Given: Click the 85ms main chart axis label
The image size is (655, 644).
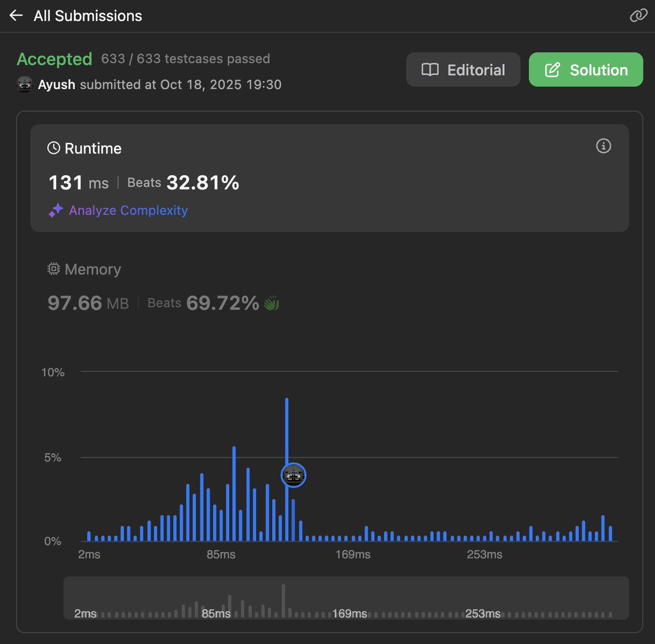Looking at the screenshot, I should [221, 554].
